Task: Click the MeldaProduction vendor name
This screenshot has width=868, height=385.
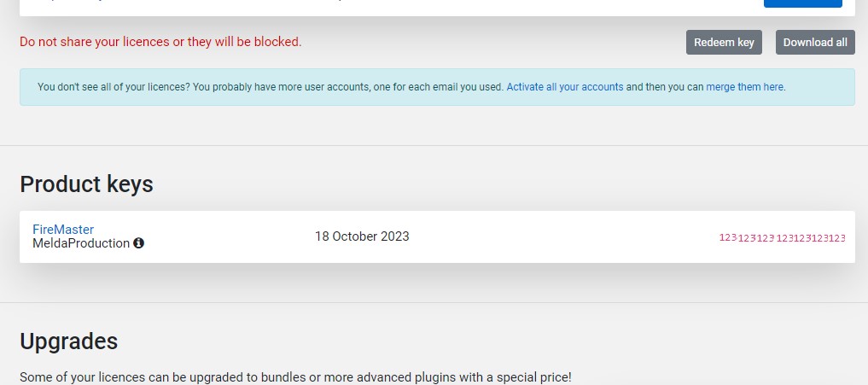Action: point(81,243)
